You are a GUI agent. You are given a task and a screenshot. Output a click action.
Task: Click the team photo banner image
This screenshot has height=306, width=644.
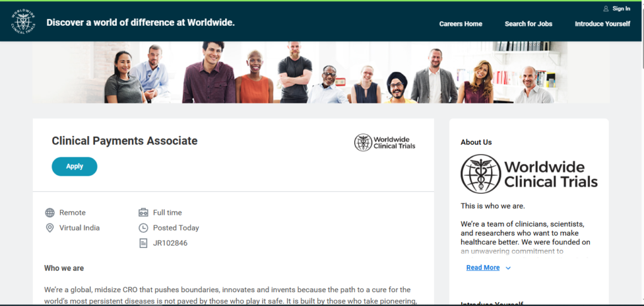(x=321, y=72)
